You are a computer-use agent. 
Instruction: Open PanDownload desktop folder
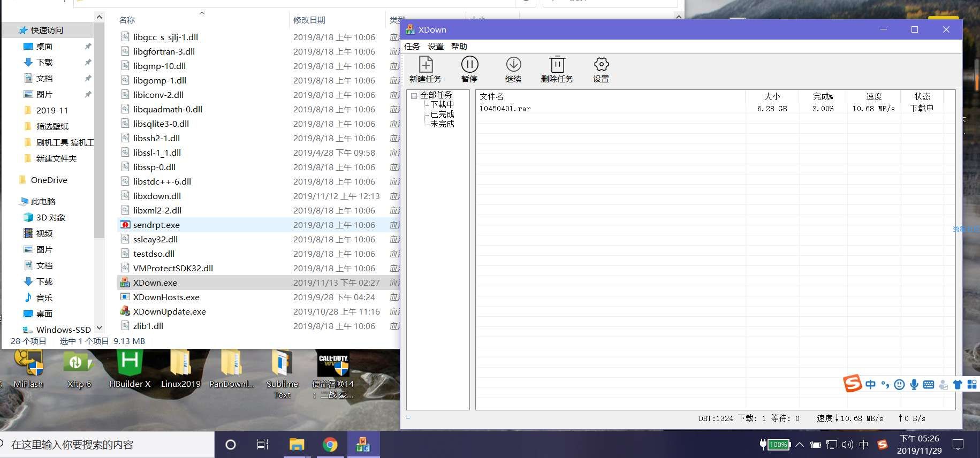[231, 369]
